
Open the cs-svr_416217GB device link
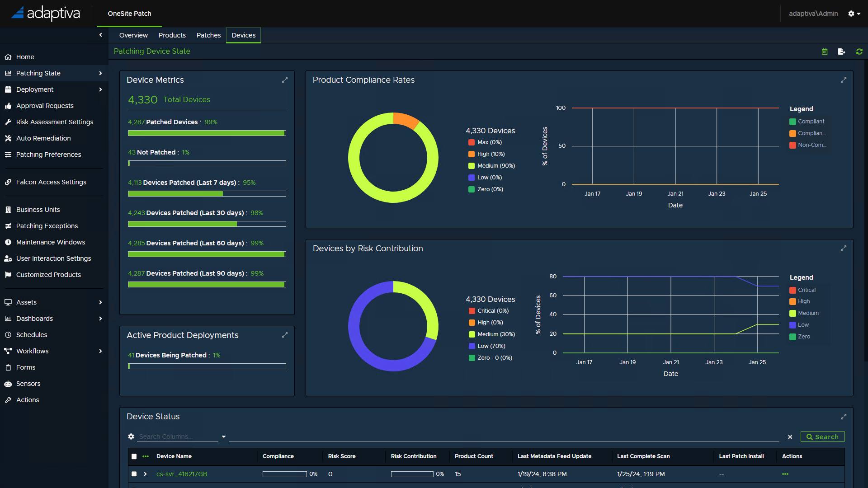[181, 474]
